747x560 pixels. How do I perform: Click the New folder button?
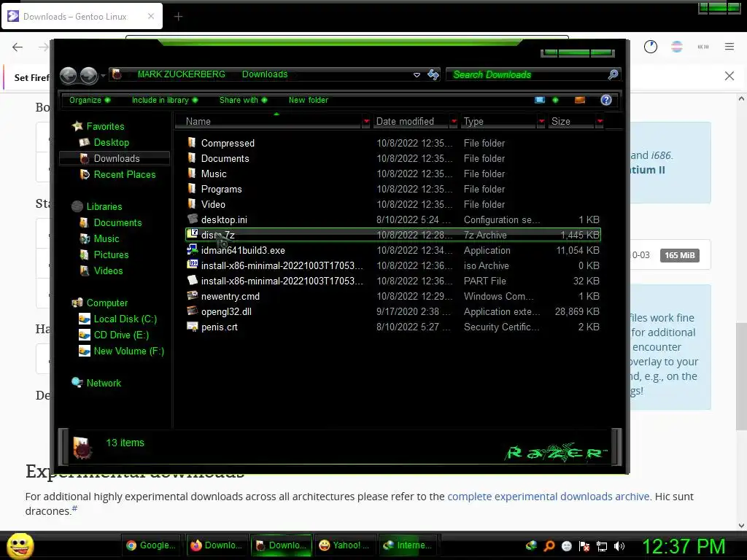309,100
